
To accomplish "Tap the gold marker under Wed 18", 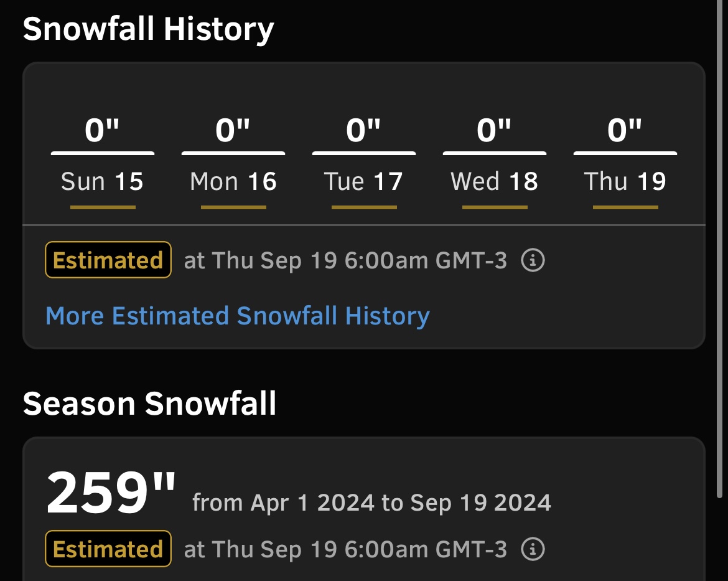I will 495,207.
